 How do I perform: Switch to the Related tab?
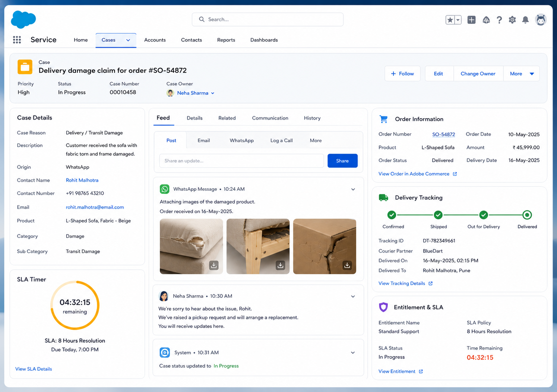point(227,118)
